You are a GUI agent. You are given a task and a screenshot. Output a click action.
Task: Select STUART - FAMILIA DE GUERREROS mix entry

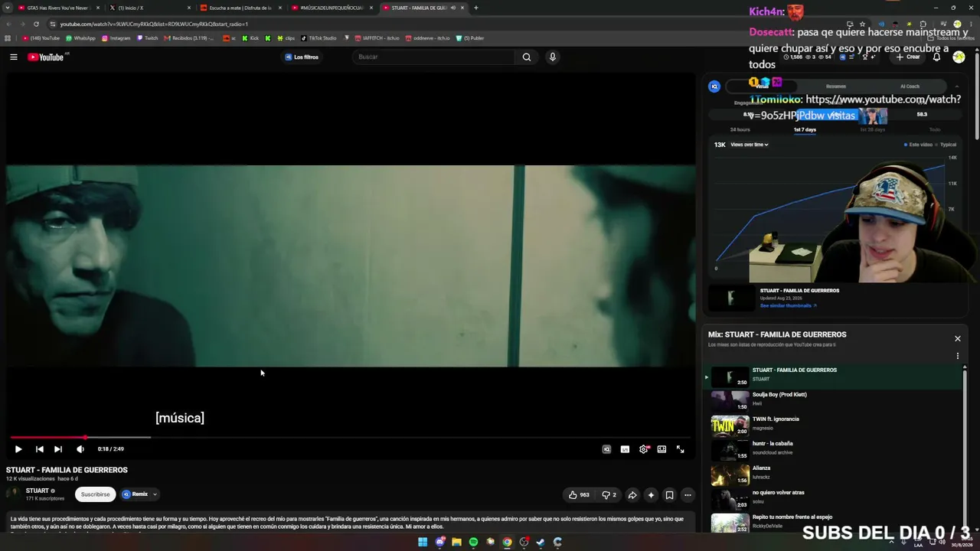835,376
